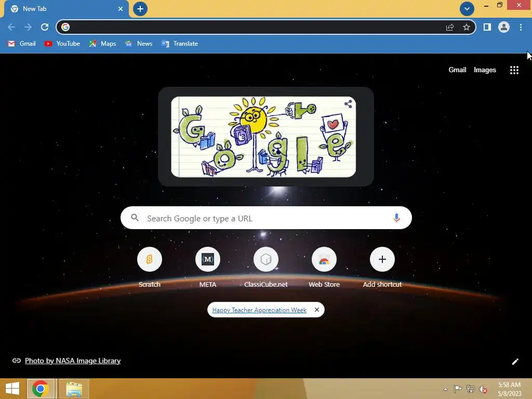Open the News bookmark
This screenshot has height=399, width=532.
[x=139, y=44]
